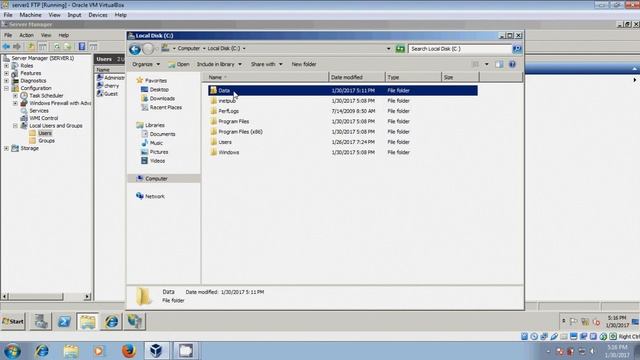The height and width of the screenshot is (360, 640).
Task: Launch Firefox from host taskbar
Action: pos(129,351)
